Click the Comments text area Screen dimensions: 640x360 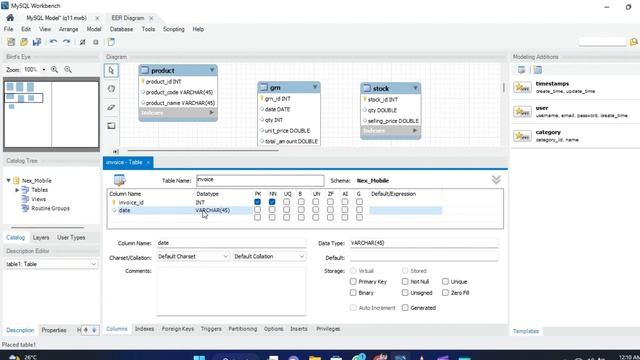(x=231, y=291)
